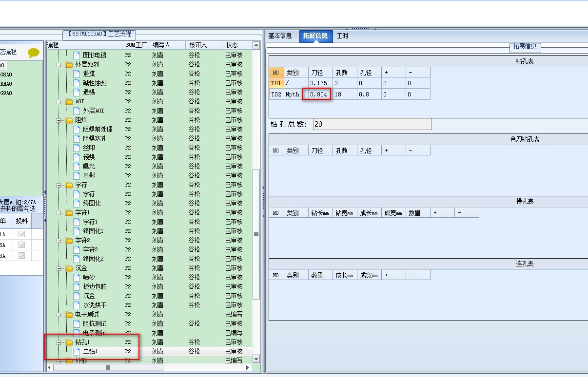Collapse the 电子测试 tree node
The width and height of the screenshot is (588, 377).
pyautogui.click(x=59, y=314)
